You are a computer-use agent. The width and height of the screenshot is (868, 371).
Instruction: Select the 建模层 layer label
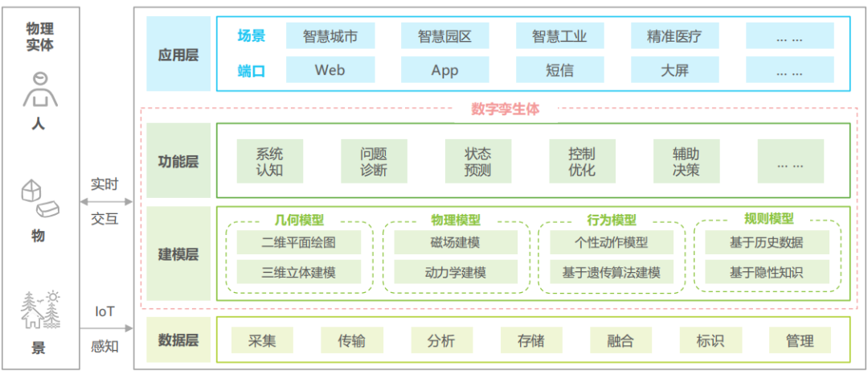pos(178,254)
